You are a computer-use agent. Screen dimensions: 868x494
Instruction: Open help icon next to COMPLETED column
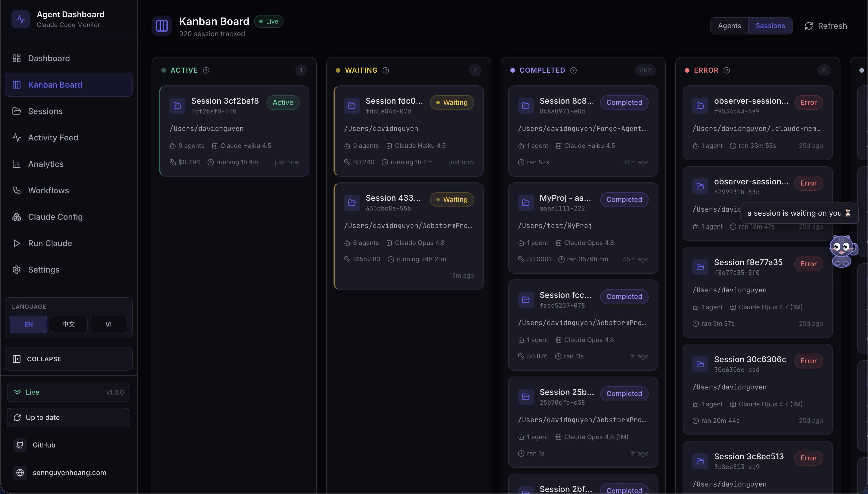point(573,70)
